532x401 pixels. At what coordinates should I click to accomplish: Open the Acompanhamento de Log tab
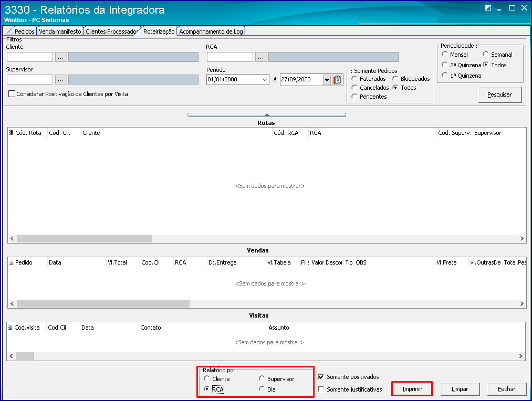click(211, 31)
